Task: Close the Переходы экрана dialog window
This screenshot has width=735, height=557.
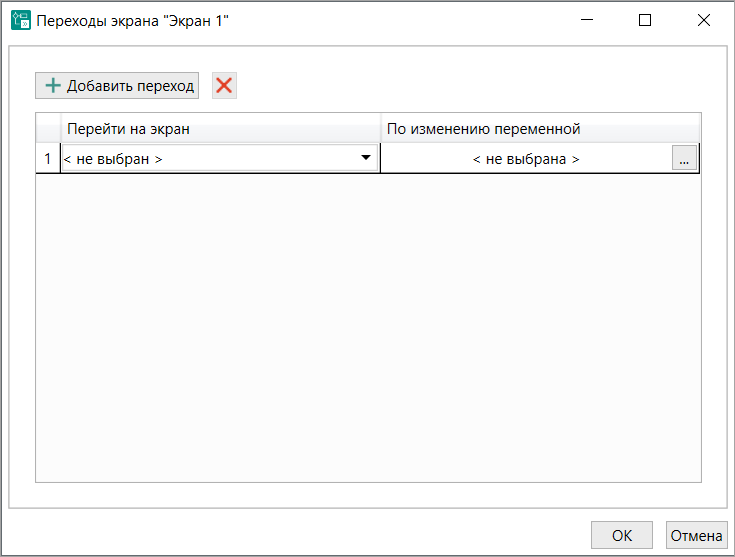Action: pos(704,20)
